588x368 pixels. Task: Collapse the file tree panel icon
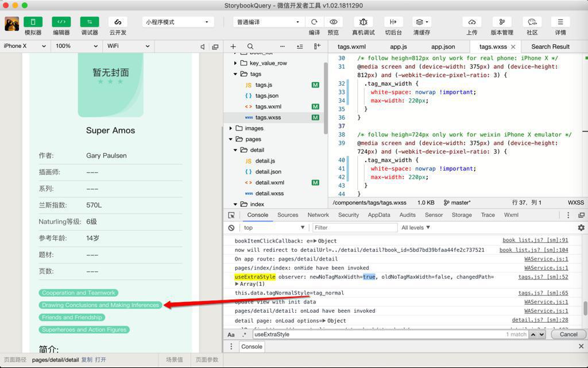317,47
